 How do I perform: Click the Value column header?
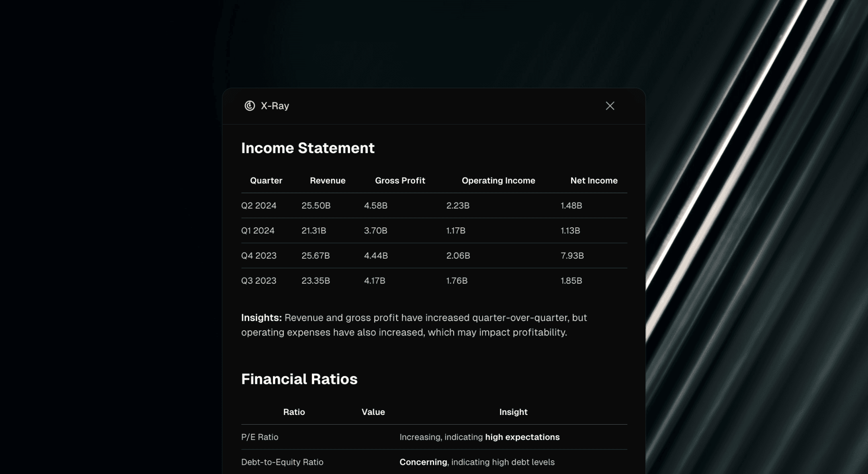point(373,412)
